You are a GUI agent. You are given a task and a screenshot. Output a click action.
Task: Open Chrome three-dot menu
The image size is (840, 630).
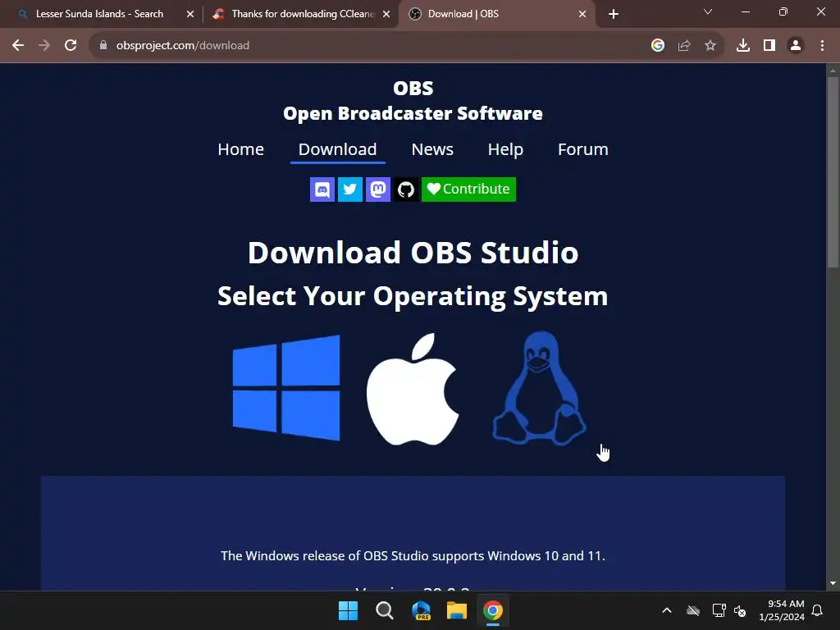(822, 46)
